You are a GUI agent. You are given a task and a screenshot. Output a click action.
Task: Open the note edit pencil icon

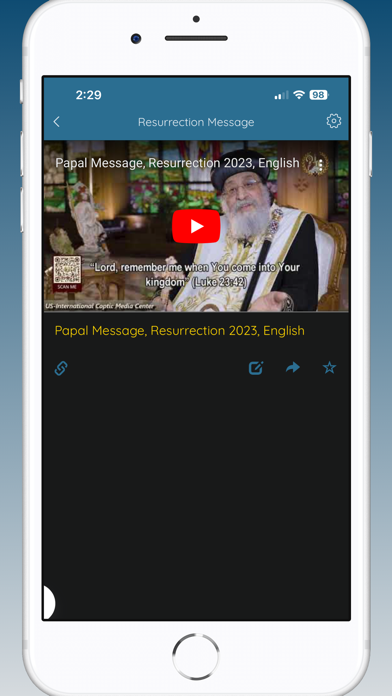coord(256,368)
